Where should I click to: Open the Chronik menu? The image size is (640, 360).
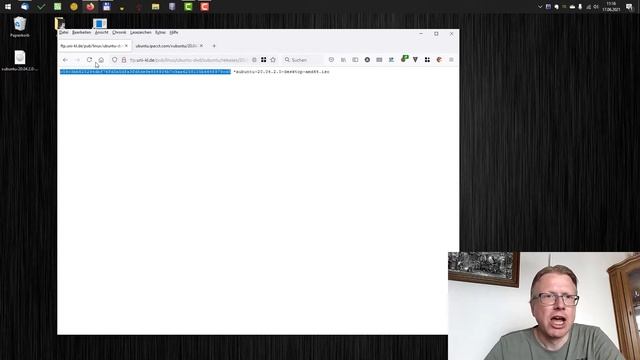tap(119, 32)
